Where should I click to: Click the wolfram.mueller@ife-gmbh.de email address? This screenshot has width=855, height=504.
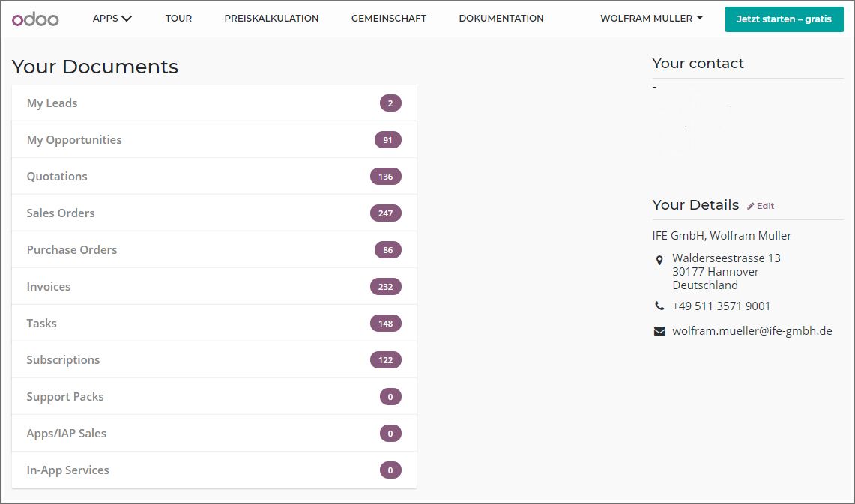coord(752,331)
